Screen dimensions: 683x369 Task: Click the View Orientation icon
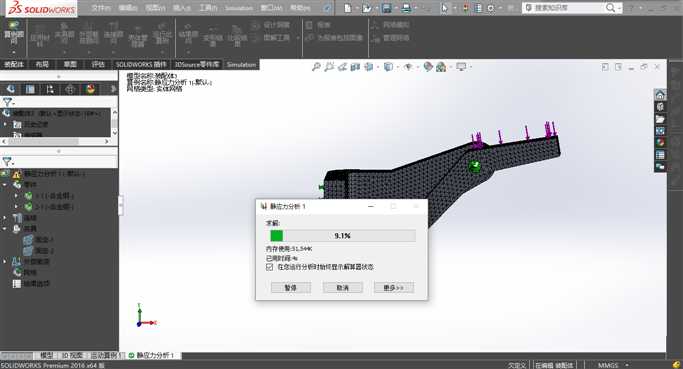point(369,67)
